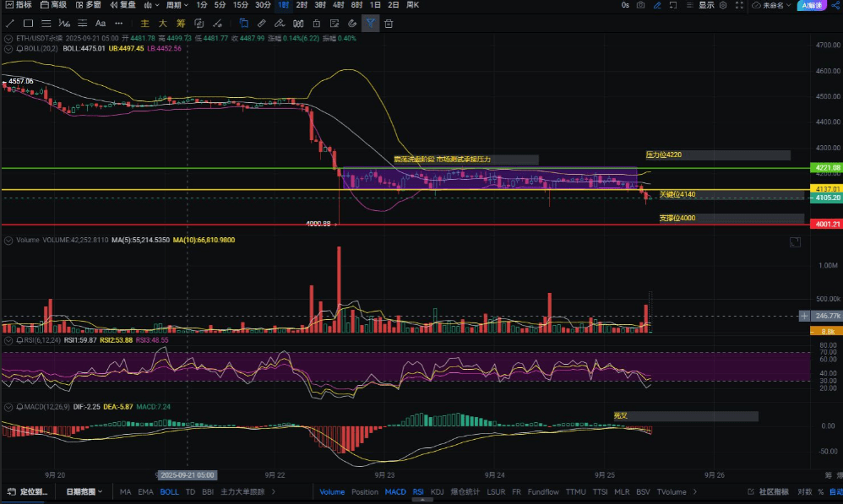
Task: Toggle 对数 logarithmic scale
Action: (x=804, y=491)
